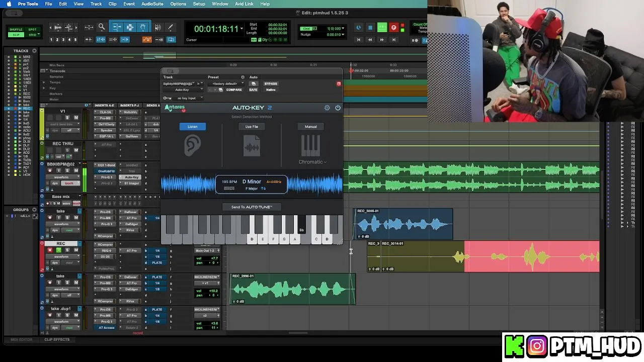This screenshot has height=362, width=644.
Task: Click the Manual button
Action: 310,127
